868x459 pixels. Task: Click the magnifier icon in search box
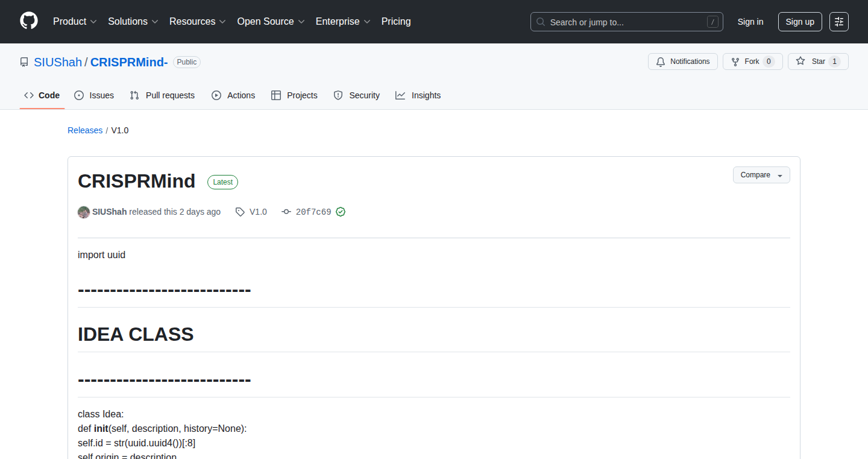click(x=541, y=22)
